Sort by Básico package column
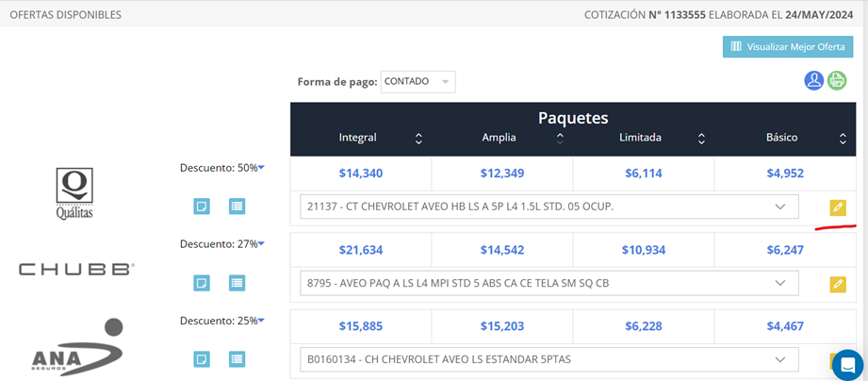 tap(843, 139)
